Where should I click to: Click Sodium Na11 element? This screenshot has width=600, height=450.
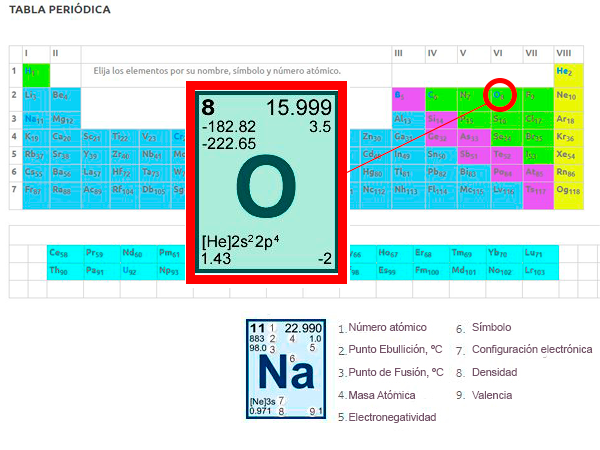pyautogui.click(x=36, y=120)
